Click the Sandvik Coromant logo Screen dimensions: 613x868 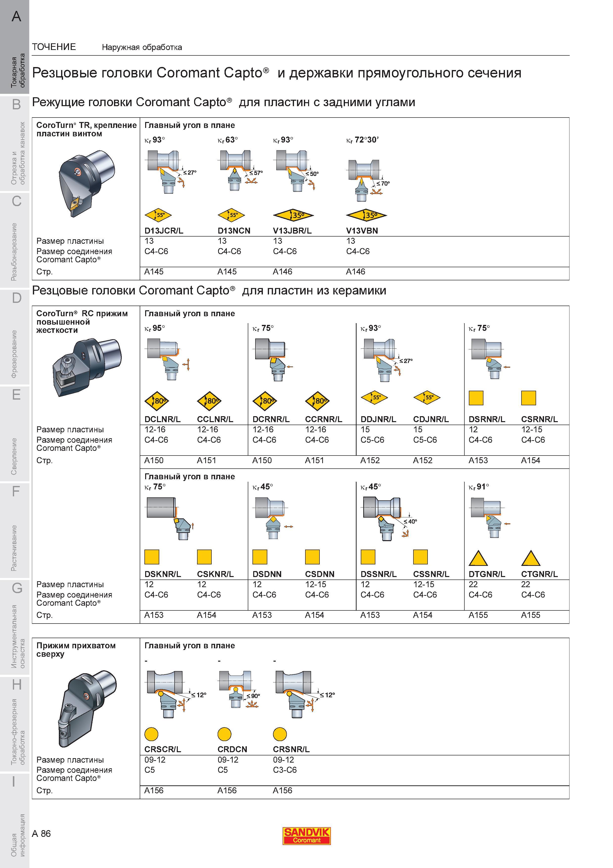coord(307,836)
